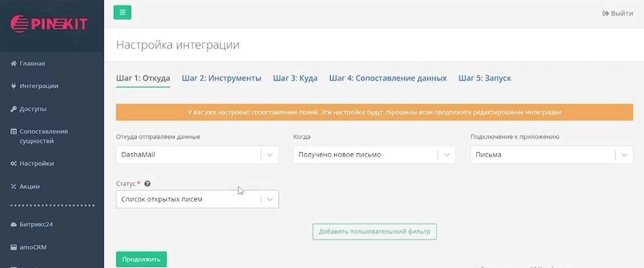Open the Получено новое письмо dropdown
Screen dimensions: 644x268
point(447,155)
